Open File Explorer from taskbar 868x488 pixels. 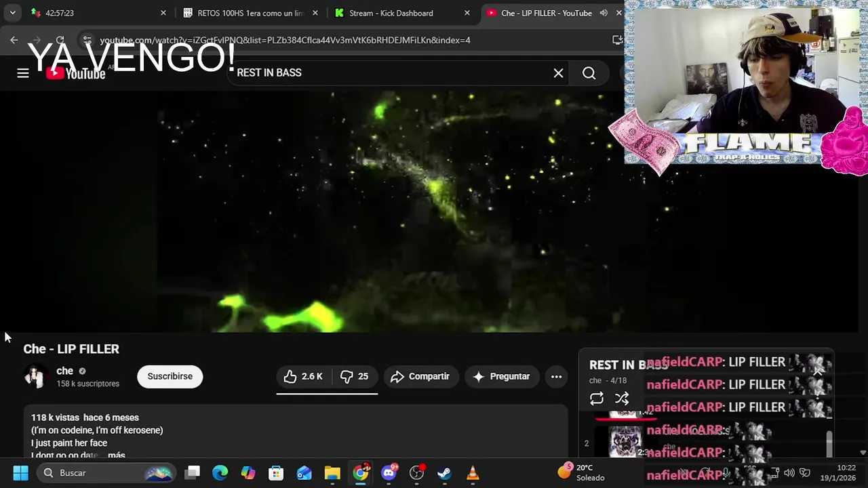tap(332, 473)
